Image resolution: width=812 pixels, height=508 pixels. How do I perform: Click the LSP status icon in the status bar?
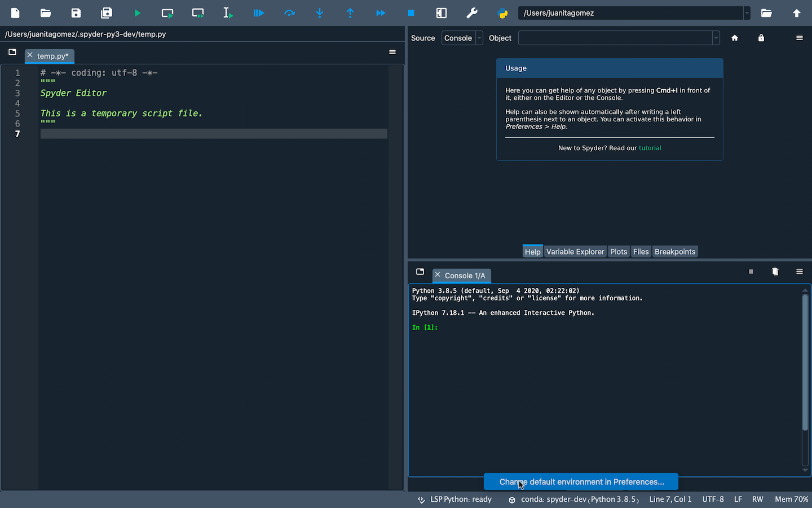421,500
